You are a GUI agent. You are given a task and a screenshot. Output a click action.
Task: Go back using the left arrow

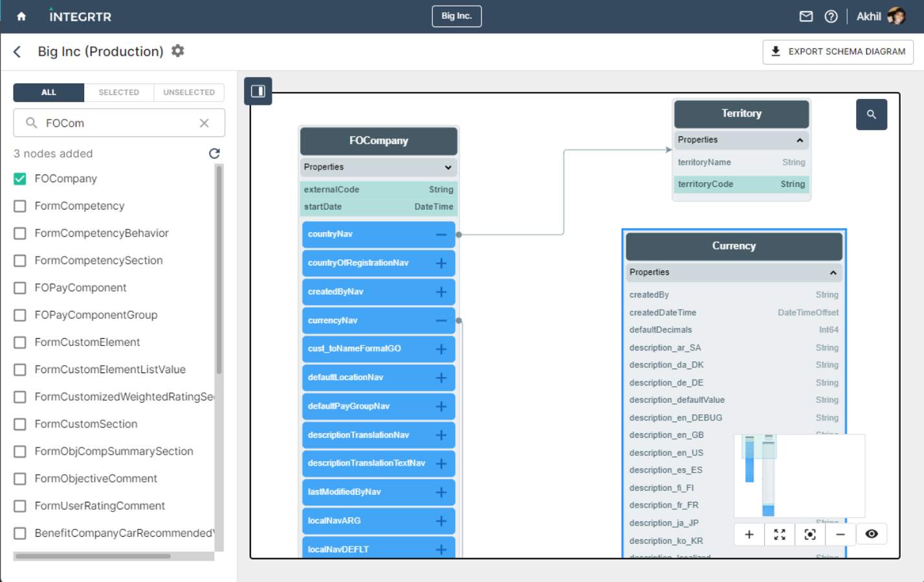coord(17,52)
